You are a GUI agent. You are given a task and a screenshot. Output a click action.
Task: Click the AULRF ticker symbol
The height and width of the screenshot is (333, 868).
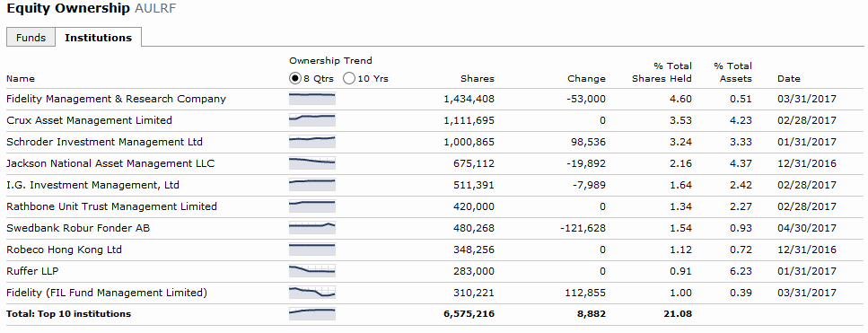pos(155,9)
